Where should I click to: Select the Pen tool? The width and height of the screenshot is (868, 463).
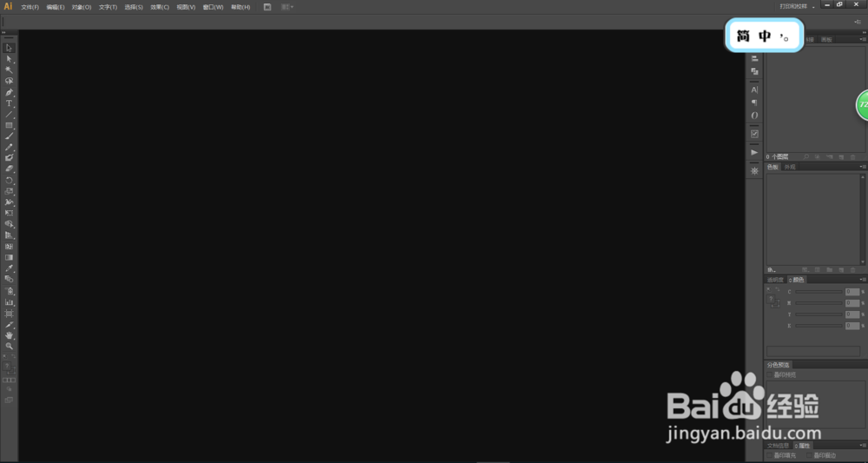point(9,92)
